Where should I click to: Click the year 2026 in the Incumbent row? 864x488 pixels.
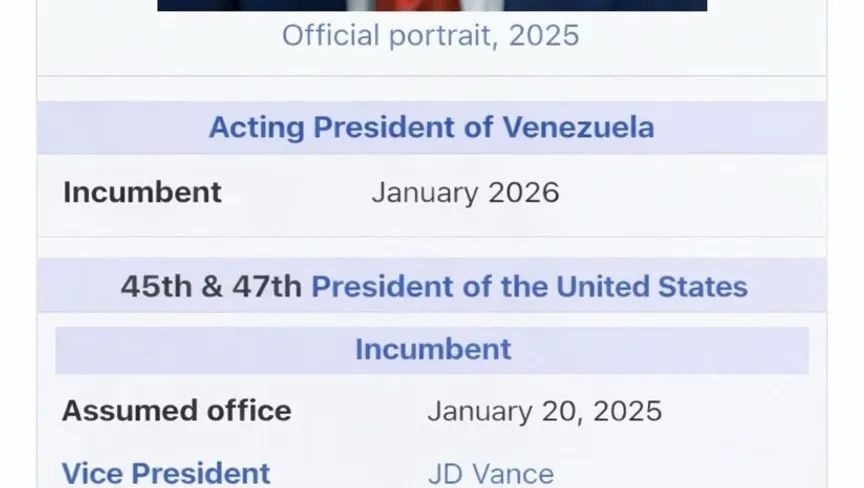523,191
